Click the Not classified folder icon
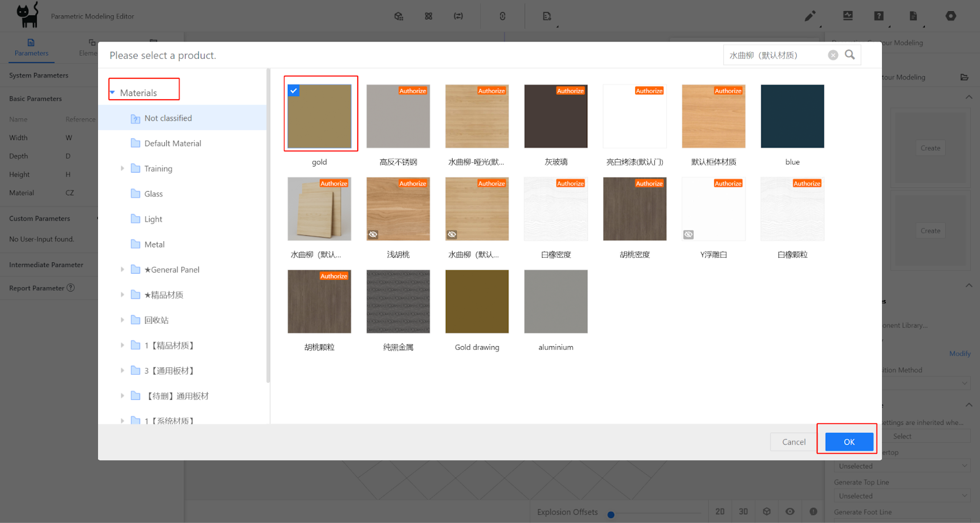The width and height of the screenshot is (980, 523). 135,118
